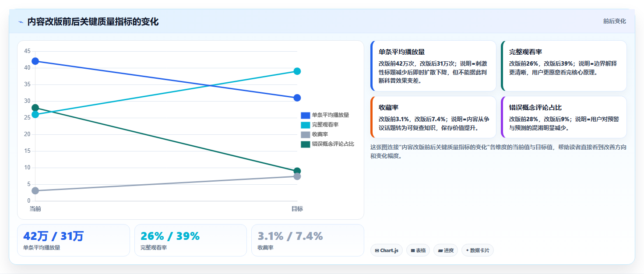Click the blue data point at 31 for 目标
Image resolution: width=644 pixels, height=274 pixels.
pos(297,98)
